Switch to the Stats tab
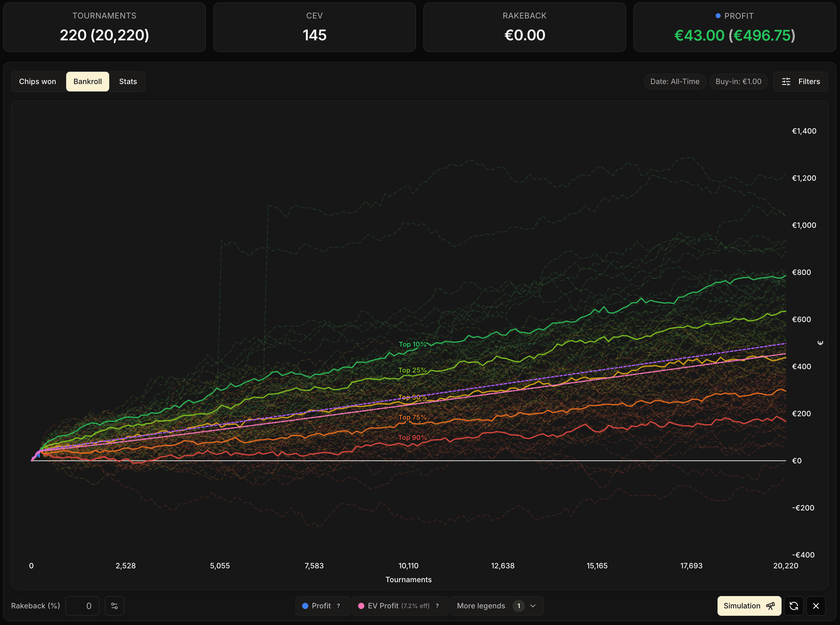This screenshot has width=840, height=625. click(x=128, y=81)
